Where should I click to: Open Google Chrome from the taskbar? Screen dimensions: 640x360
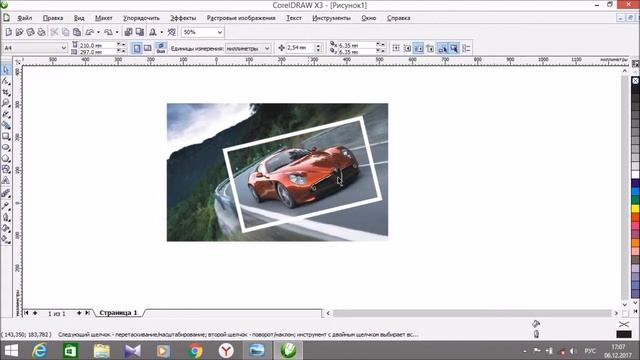pos(195,351)
